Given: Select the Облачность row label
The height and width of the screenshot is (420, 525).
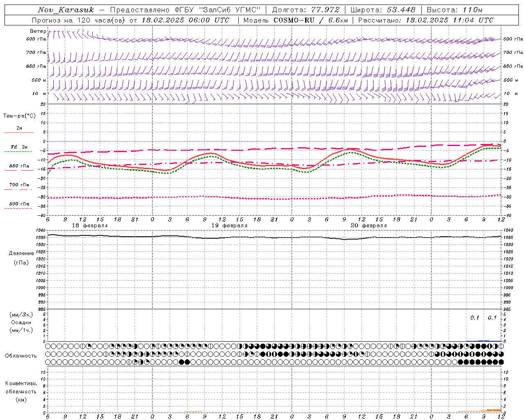Looking at the screenshot, I should point(21,356).
